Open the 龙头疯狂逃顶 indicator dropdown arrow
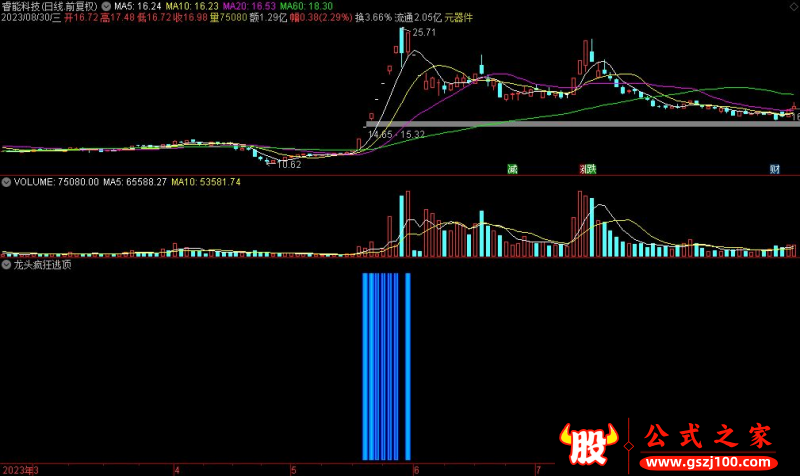 [6, 265]
